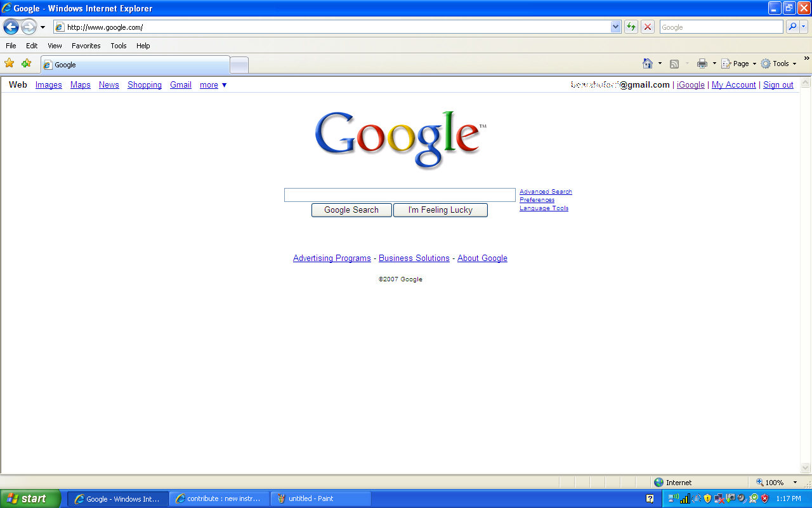Open the iGoogle link
812x508 pixels.
pyautogui.click(x=691, y=85)
